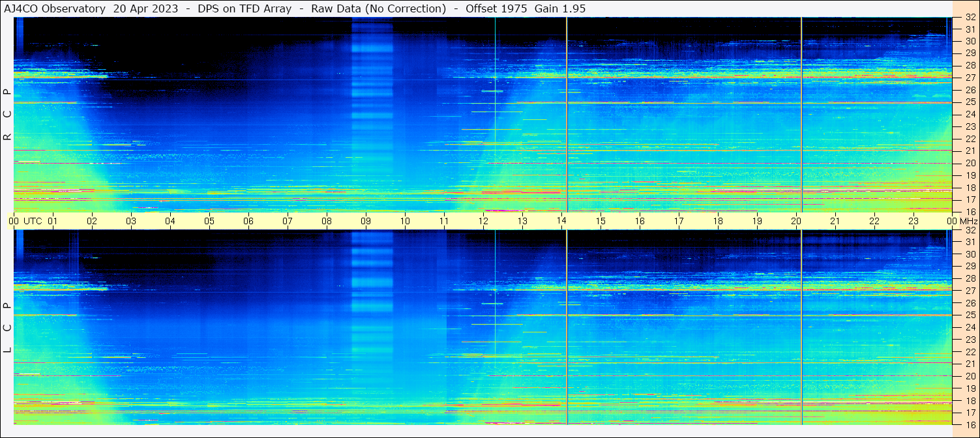The height and width of the screenshot is (438, 980).
Task: Click the 02 hour tick label
Action: [92, 221]
